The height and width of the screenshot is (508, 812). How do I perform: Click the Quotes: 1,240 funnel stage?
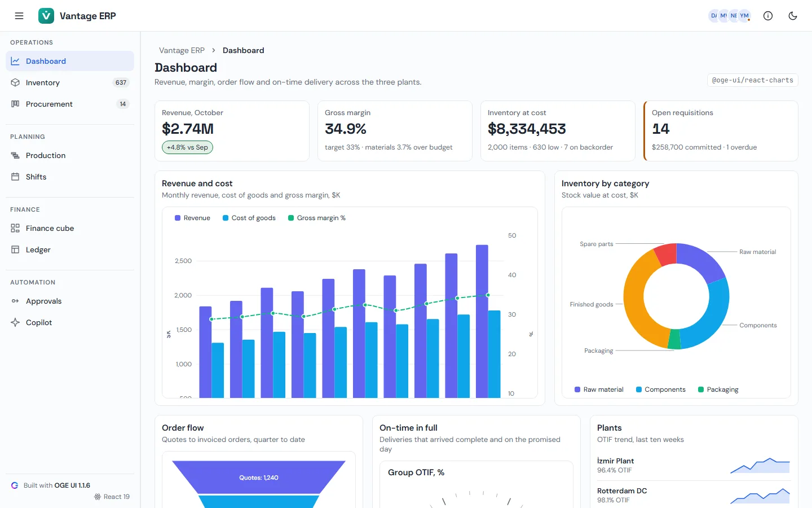pos(259,478)
